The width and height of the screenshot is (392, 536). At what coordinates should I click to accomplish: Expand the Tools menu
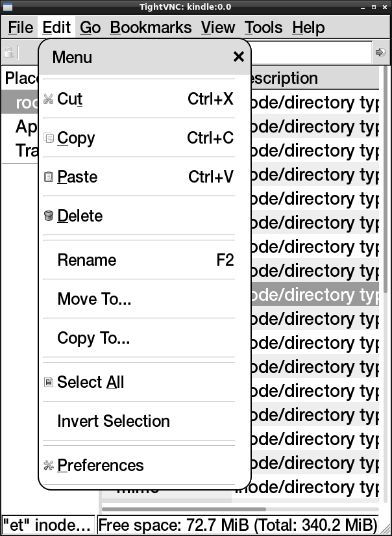point(263,28)
